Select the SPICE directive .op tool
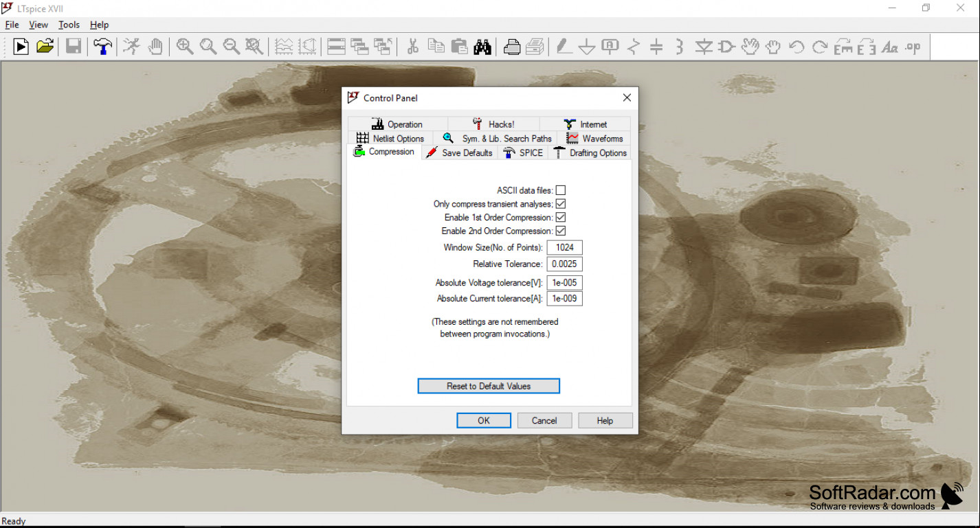The image size is (980, 528). coord(913,47)
